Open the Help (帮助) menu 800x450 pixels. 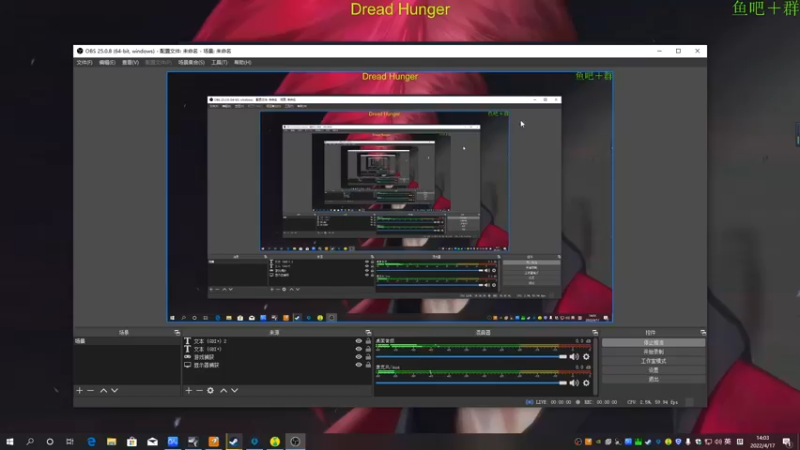pos(242,62)
